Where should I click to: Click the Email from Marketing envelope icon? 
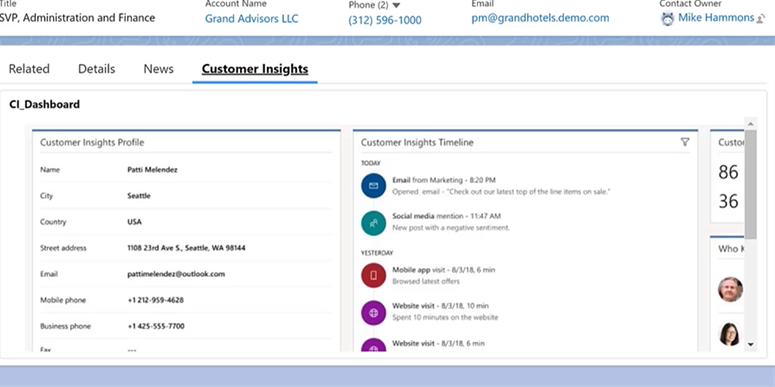click(374, 185)
